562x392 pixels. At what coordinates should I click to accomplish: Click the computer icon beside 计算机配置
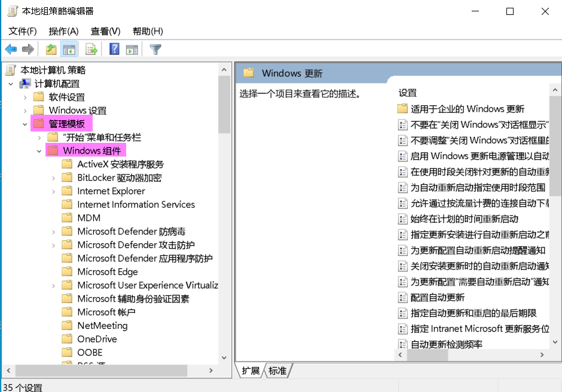point(25,84)
